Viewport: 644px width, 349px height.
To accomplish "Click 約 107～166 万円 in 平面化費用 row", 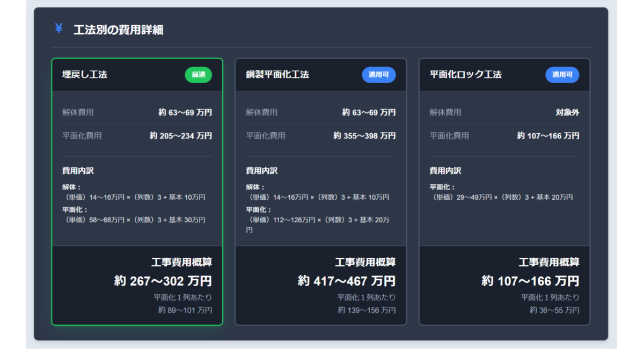I will coord(548,136).
